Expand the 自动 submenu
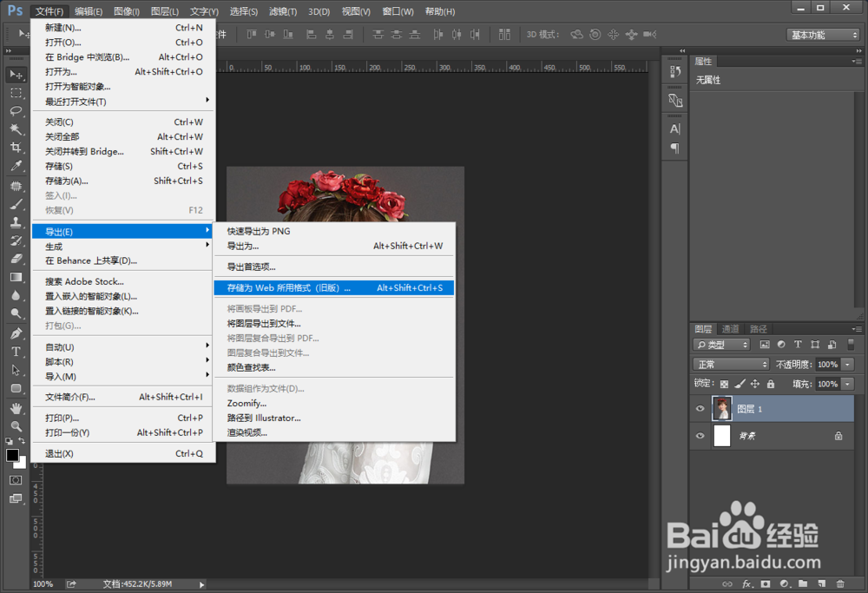The image size is (868, 593). (123, 347)
